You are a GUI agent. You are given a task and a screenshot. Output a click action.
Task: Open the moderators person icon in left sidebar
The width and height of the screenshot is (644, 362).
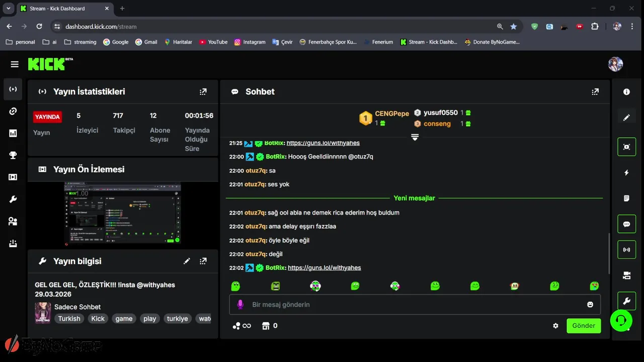click(x=13, y=221)
